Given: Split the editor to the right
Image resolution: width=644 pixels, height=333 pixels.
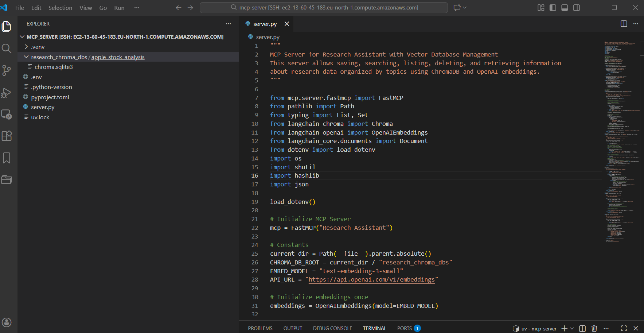Looking at the screenshot, I should tap(624, 24).
